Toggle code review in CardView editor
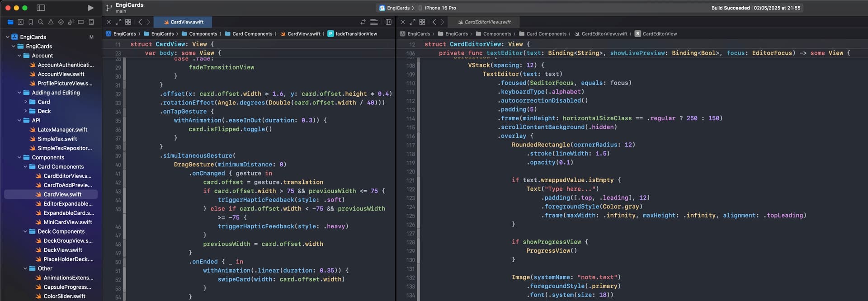The height and width of the screenshot is (301, 868). [363, 22]
